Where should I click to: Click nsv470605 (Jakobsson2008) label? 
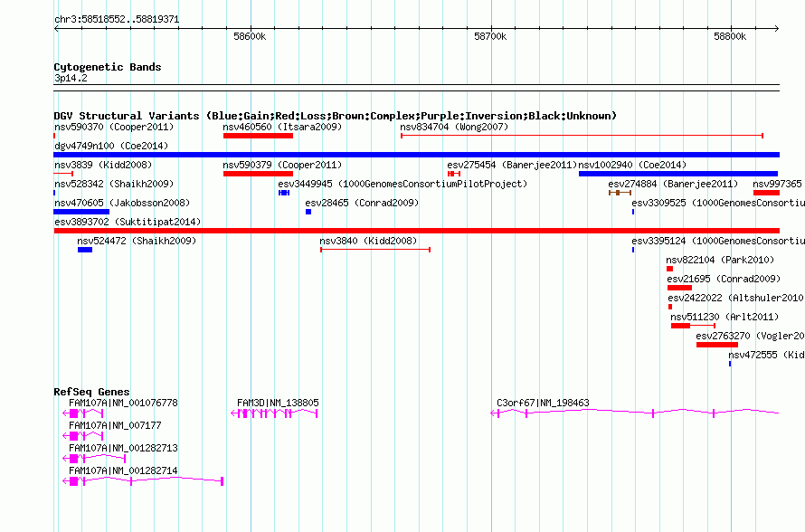(122, 203)
